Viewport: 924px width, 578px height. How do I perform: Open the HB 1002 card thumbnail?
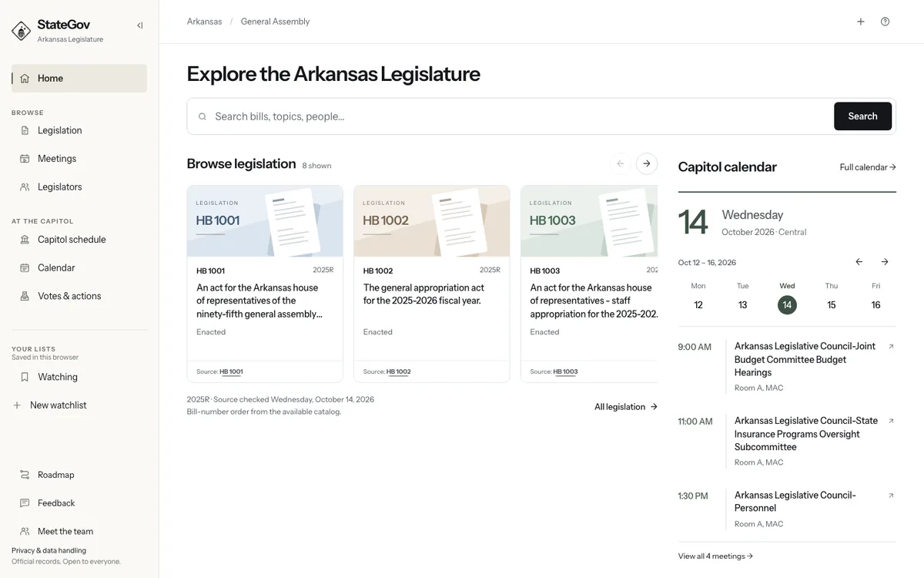(x=432, y=221)
